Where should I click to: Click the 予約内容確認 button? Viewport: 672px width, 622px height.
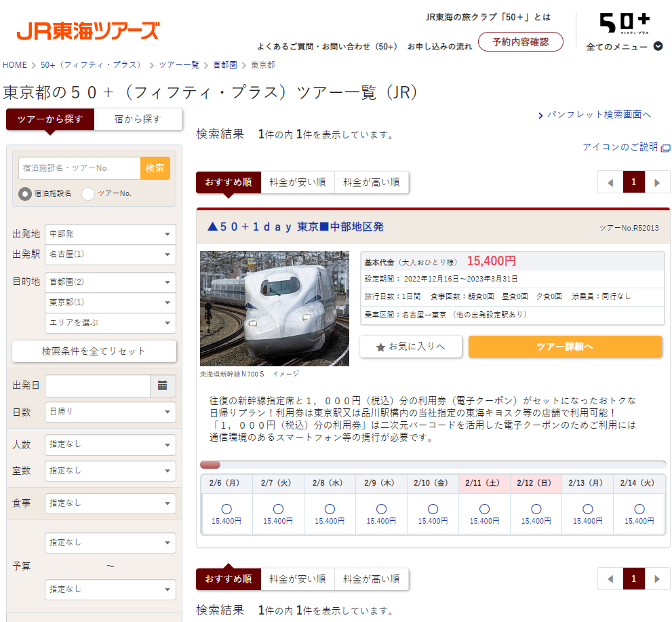pos(520,41)
